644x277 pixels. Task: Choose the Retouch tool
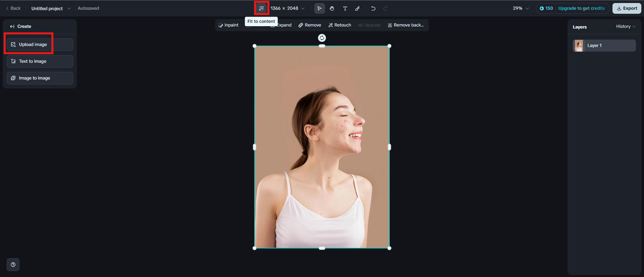coord(340,25)
